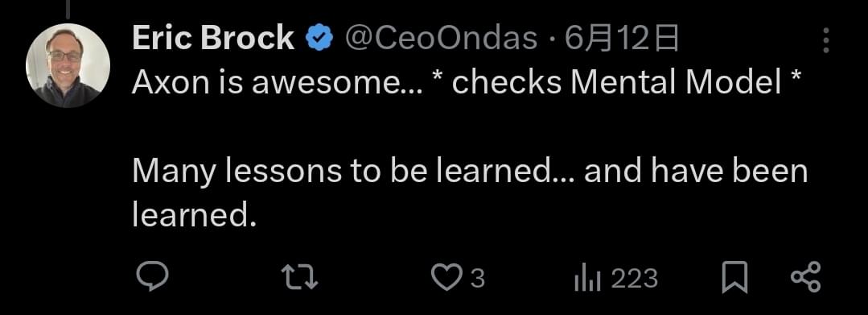Open the Eric Brock display name link
Viewport: 868px width, 315px height.
point(213,39)
